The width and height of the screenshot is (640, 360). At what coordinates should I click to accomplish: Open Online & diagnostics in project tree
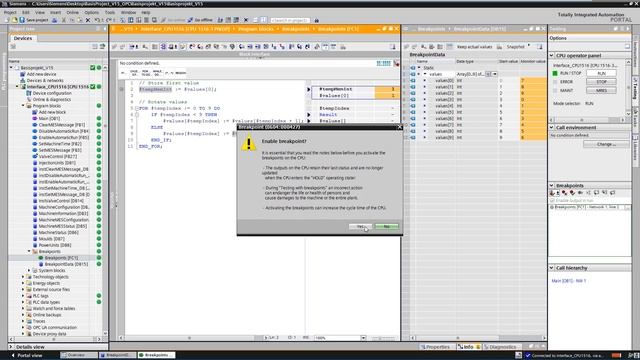[51, 99]
